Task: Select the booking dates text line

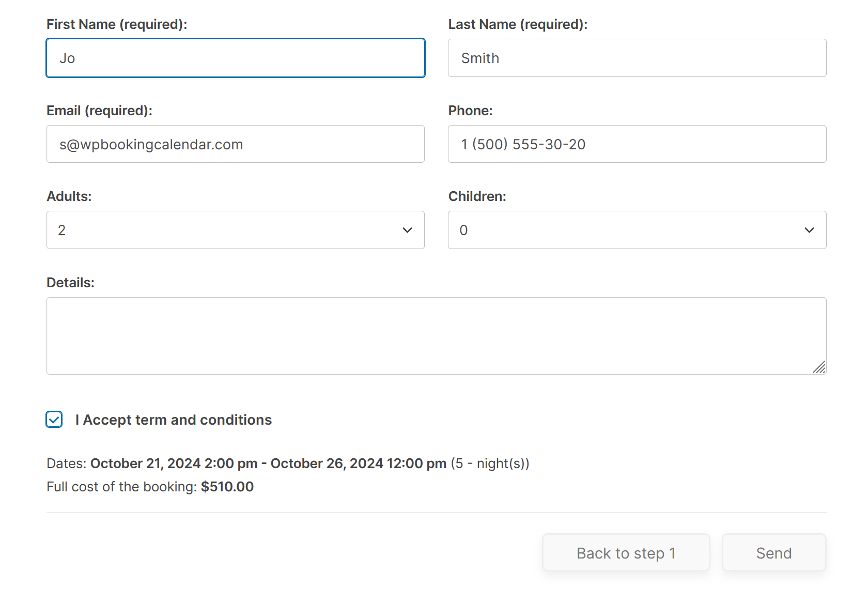Action: pos(288,463)
